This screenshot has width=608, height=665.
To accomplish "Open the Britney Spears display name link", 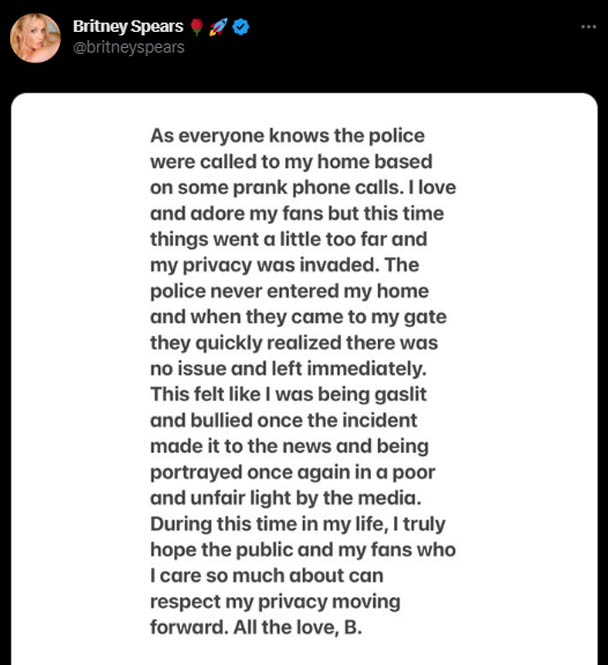I will coord(128,26).
